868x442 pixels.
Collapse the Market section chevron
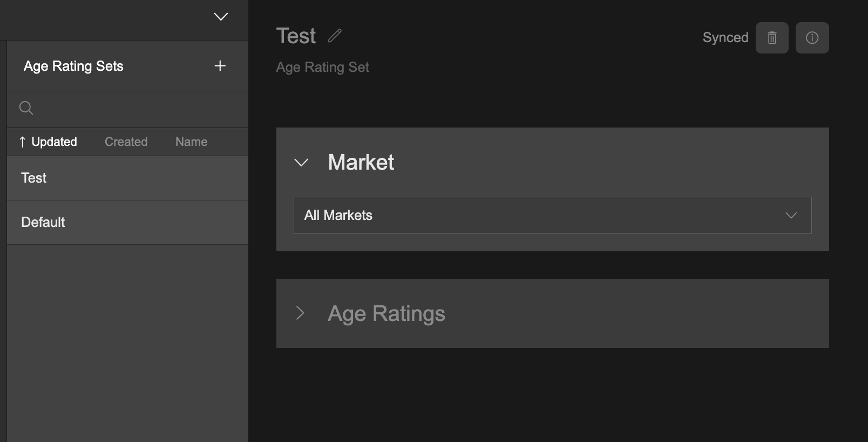pos(301,162)
